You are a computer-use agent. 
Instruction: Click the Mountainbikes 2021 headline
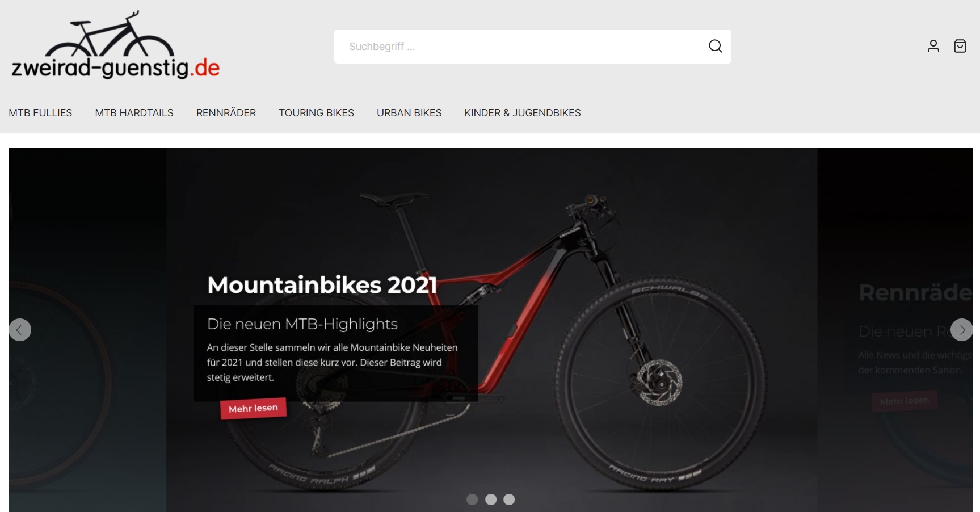click(322, 285)
